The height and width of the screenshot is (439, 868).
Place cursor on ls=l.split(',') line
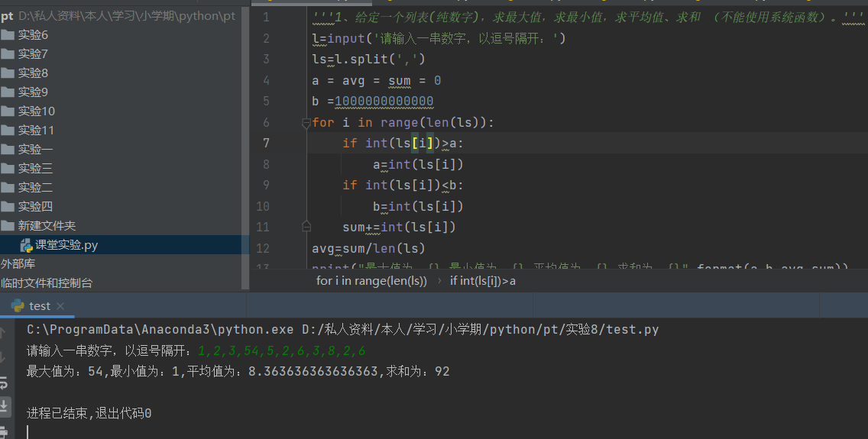tap(369, 59)
